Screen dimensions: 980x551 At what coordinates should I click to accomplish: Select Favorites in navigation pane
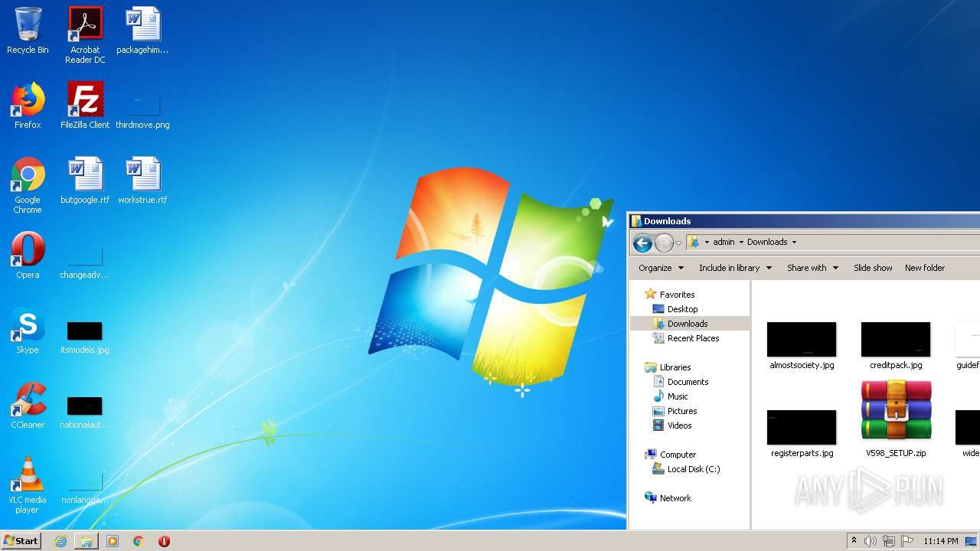pyautogui.click(x=677, y=295)
